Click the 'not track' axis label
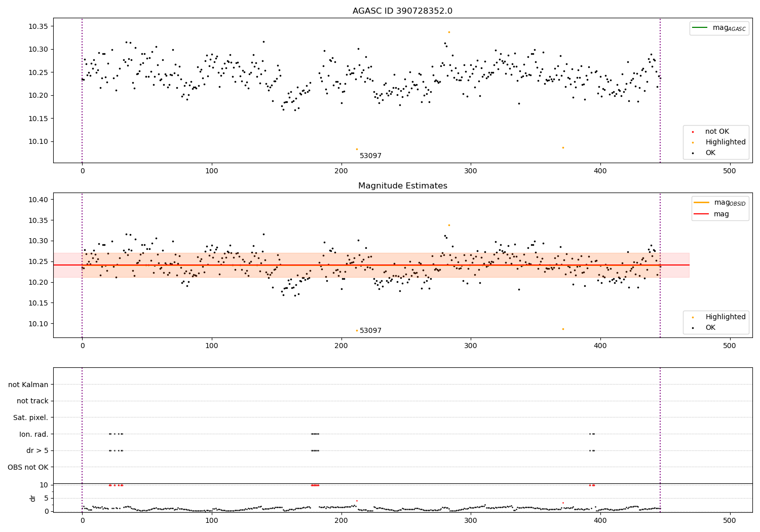The image size is (760, 532). click(x=32, y=401)
